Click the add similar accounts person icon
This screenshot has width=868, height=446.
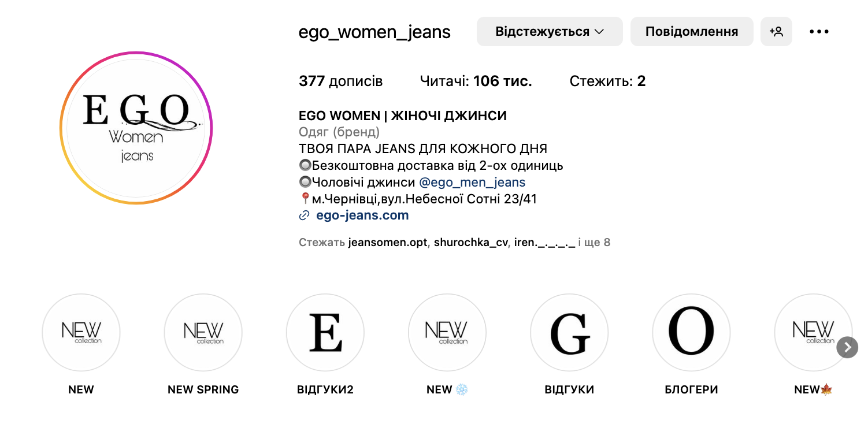776,31
